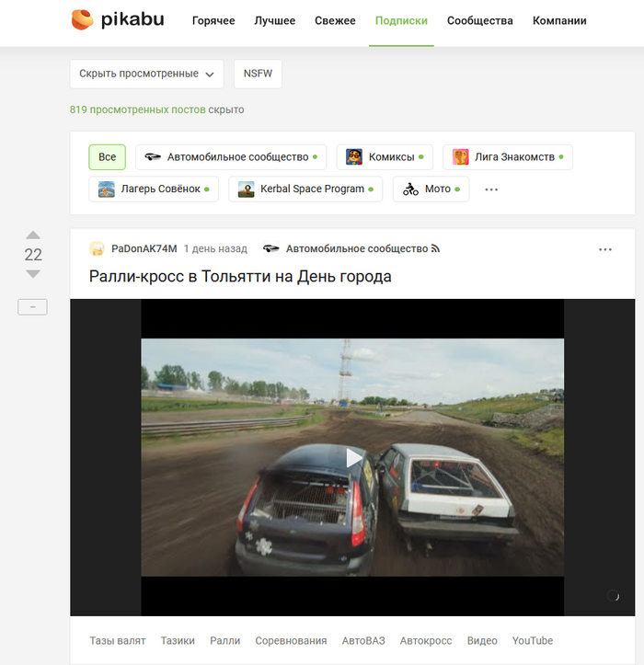The width and height of the screenshot is (644, 665).
Task: Select the Мото community filter
Action: pos(431,189)
